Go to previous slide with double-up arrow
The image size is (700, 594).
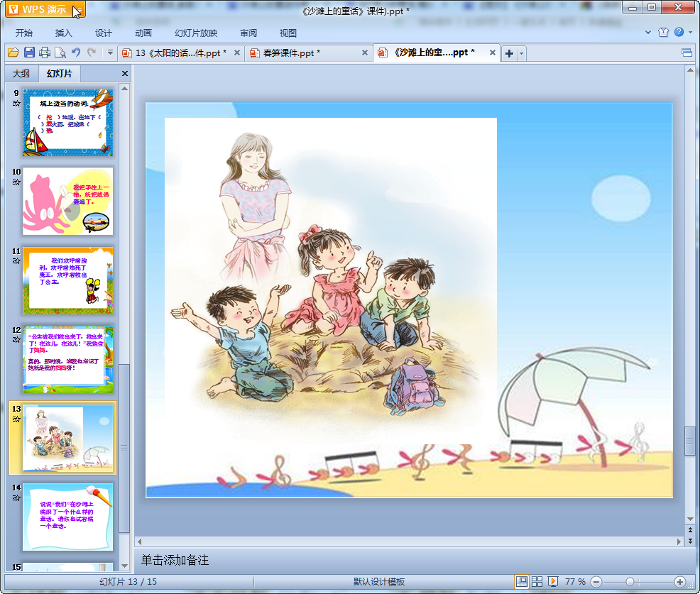point(690,530)
